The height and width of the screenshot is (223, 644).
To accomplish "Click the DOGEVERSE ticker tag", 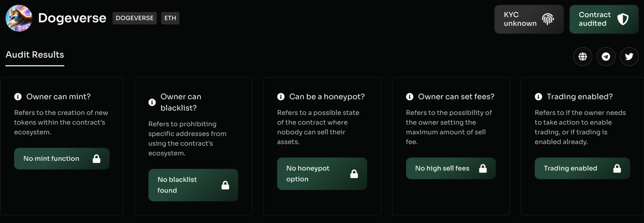I will point(135,18).
